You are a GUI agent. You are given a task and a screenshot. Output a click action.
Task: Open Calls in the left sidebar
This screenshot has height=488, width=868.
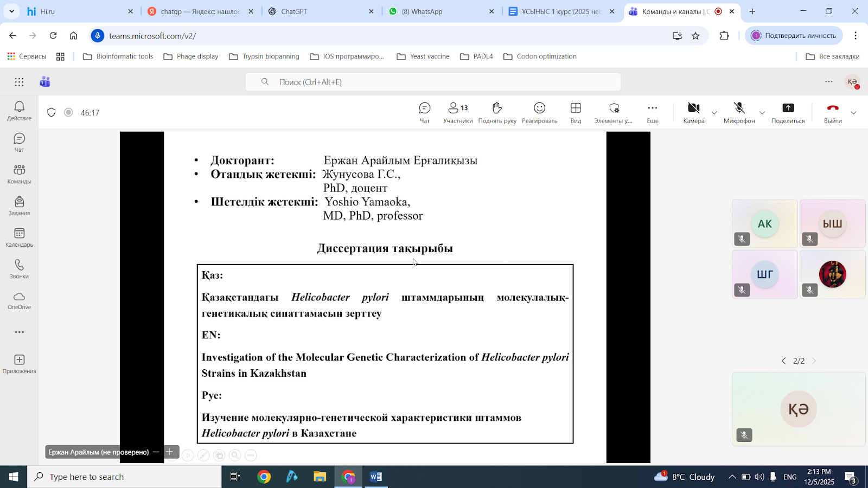[19, 269]
